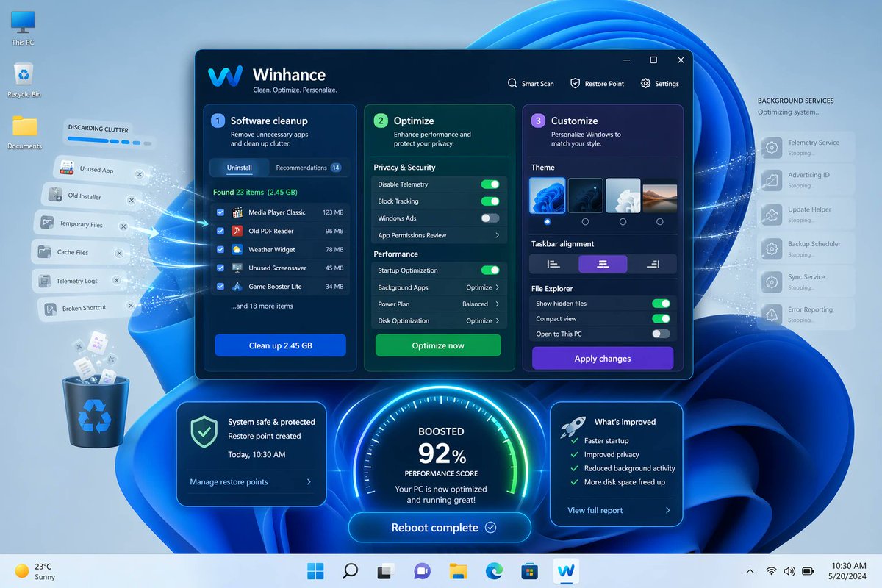The image size is (882, 588).
Task: Open Microsoft Edge from the taskbar
Action: (494, 570)
